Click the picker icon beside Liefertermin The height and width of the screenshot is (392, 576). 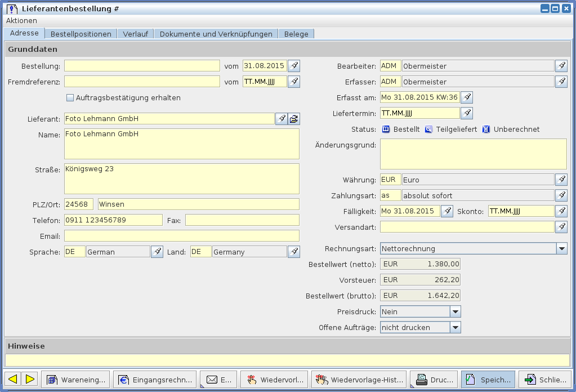point(467,113)
